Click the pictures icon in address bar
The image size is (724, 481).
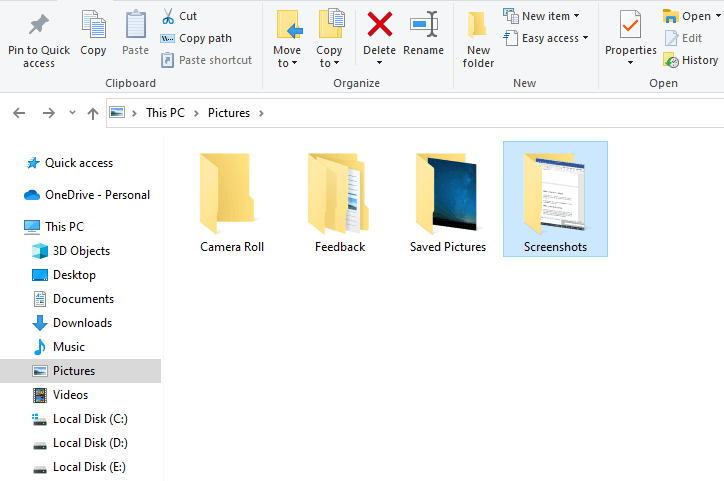[117, 112]
